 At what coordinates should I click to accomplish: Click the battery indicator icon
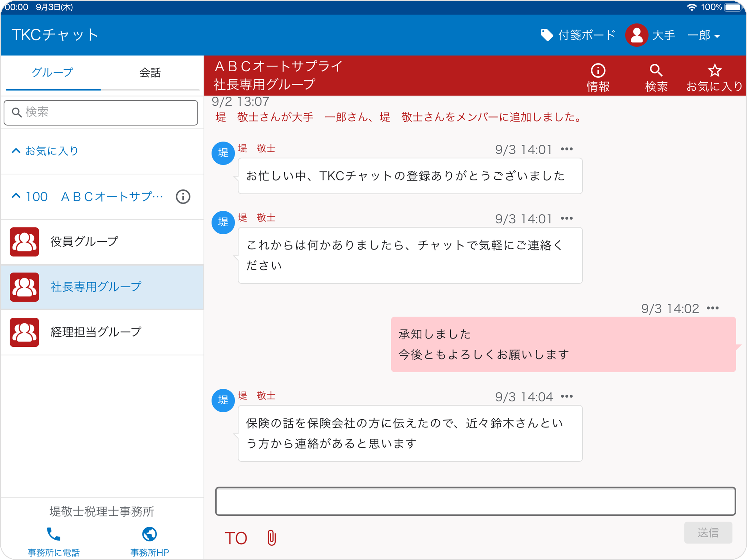click(733, 7)
